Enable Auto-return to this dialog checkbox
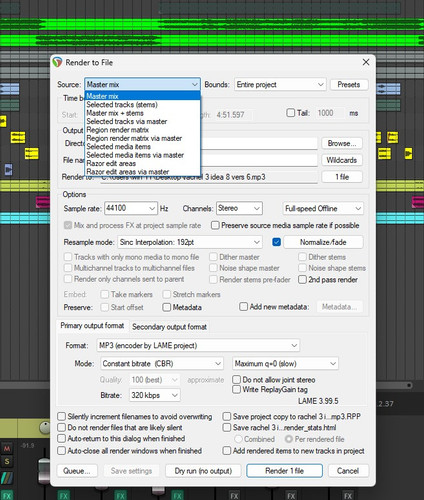The height and width of the screenshot is (500, 424). tap(61, 438)
